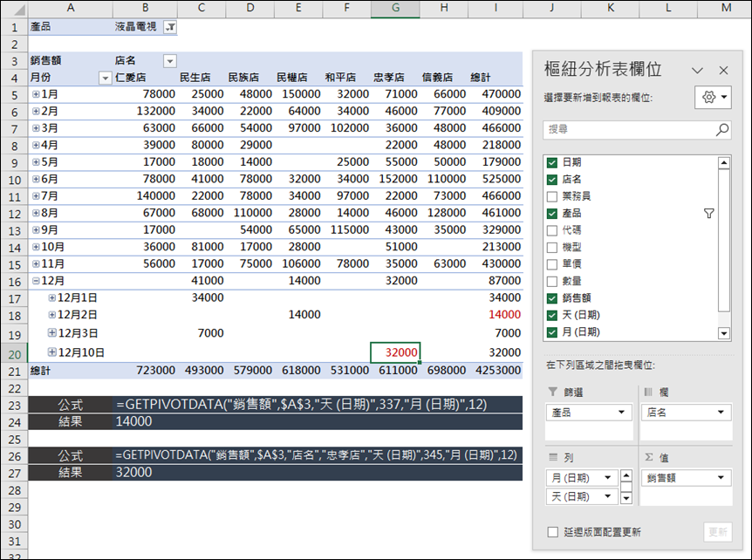Expand the 2月 row group
Screen dimensions: 752x560
(x=36, y=112)
